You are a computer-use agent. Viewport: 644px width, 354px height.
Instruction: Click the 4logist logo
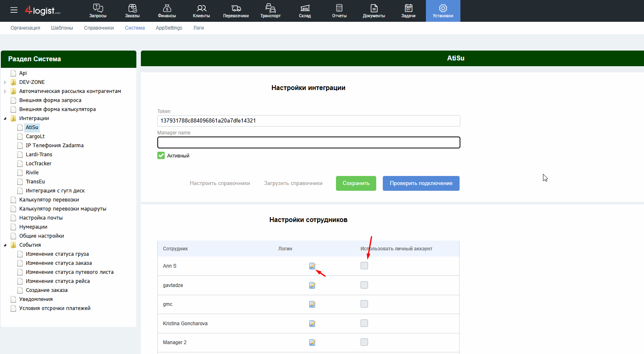tap(42, 11)
